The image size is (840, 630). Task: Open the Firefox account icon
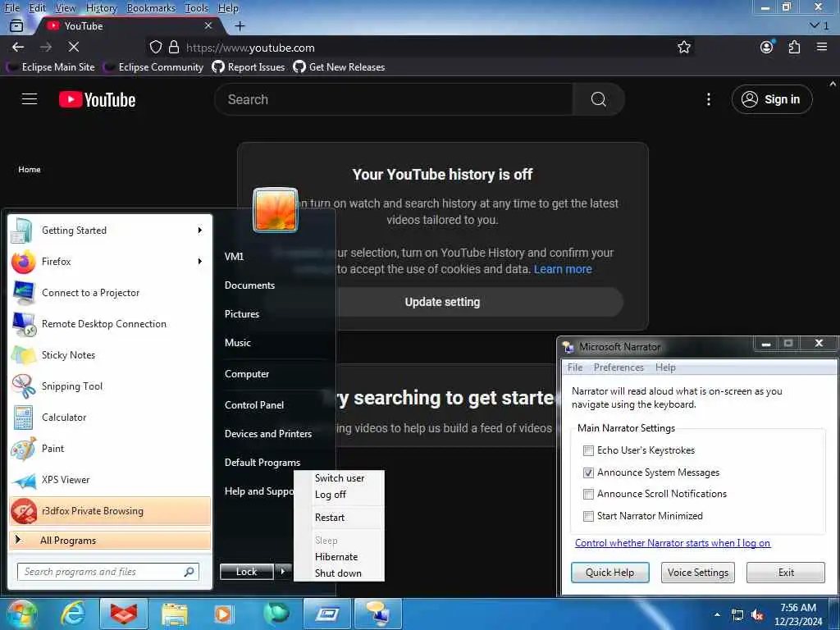767,47
